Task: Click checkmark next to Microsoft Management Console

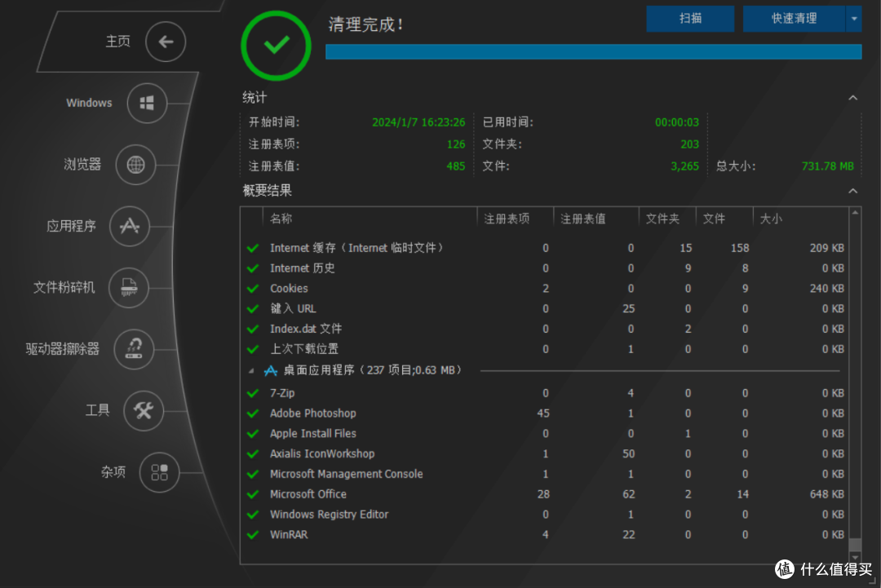Action: point(253,474)
